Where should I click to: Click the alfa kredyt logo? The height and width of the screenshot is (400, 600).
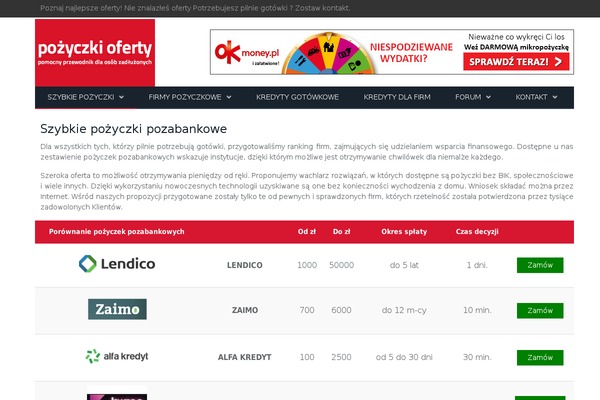[117, 356]
